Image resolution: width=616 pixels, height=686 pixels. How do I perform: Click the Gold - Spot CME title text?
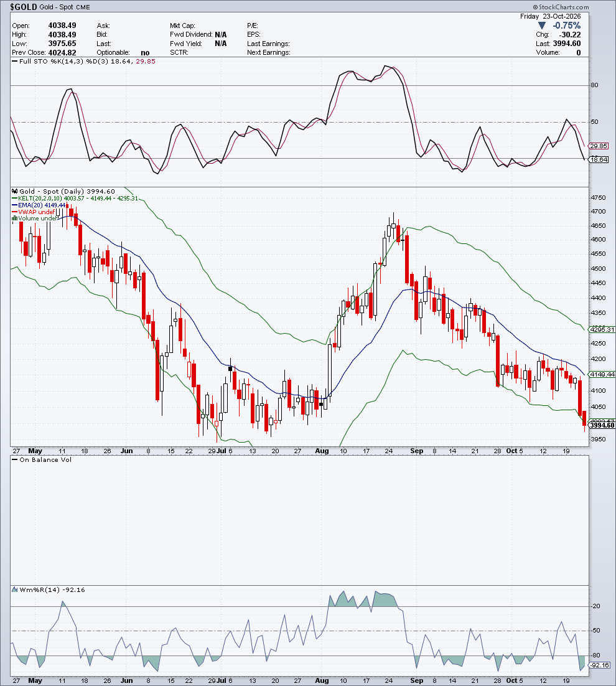point(65,7)
